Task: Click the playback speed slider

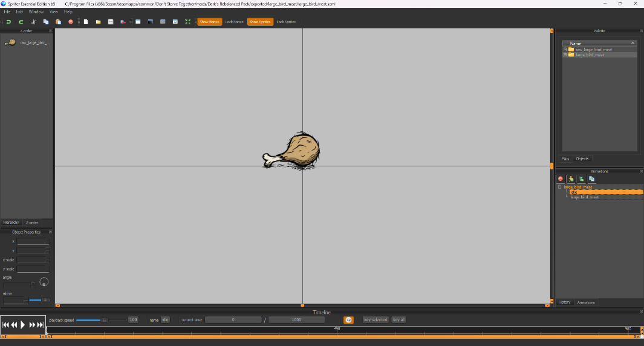Action: tap(101, 320)
